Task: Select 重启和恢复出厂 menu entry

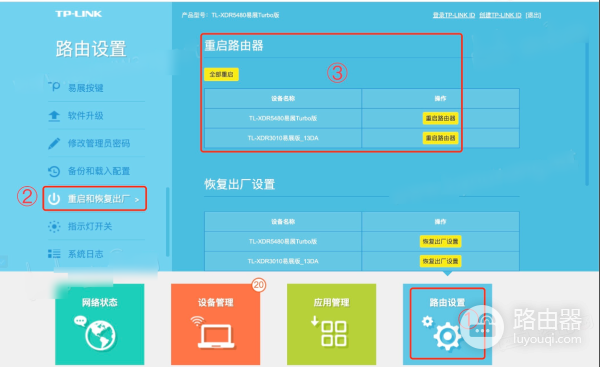Action: point(95,199)
